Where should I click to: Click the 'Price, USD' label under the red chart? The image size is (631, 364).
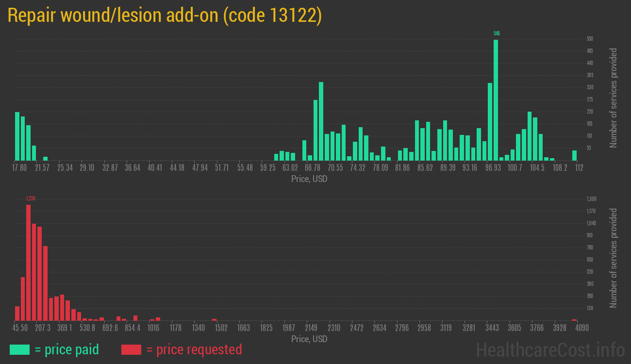click(309, 339)
